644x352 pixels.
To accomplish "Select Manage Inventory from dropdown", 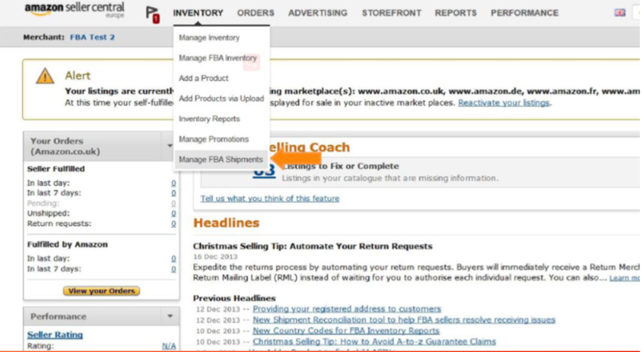I will (209, 38).
